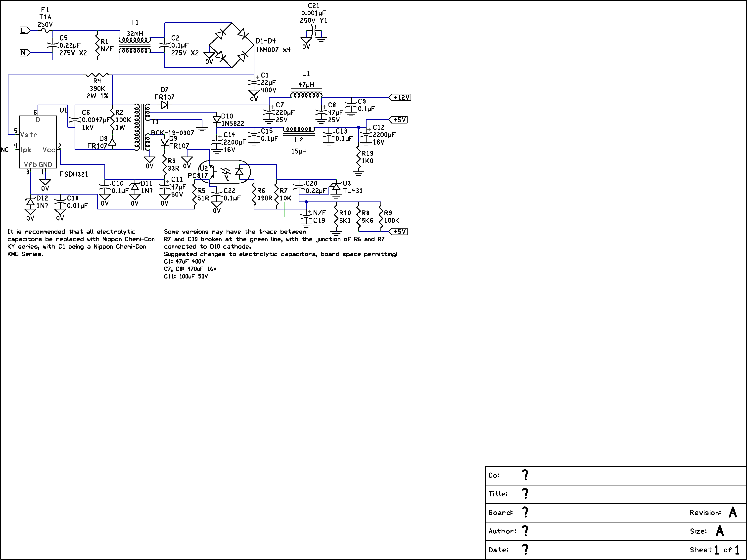Select the L1 47µH inductor symbol
The height and width of the screenshot is (560, 747).
(306, 93)
